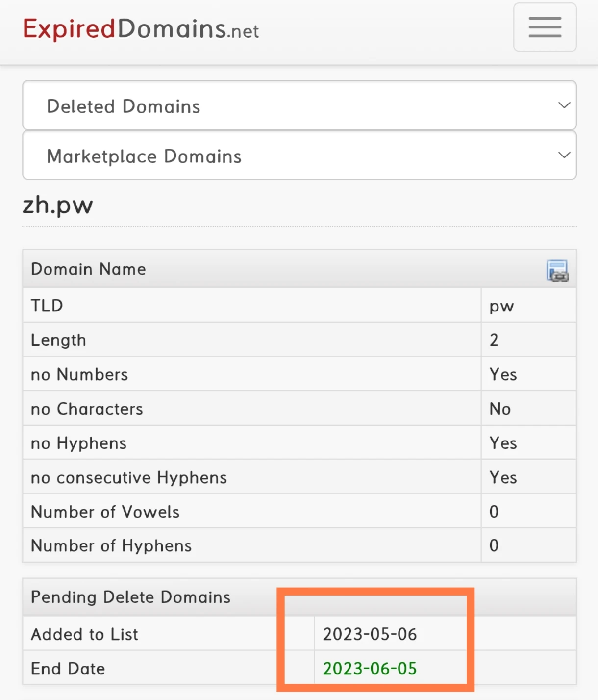This screenshot has width=598, height=700.
Task: Click the Added to List row label
Action: (x=84, y=634)
